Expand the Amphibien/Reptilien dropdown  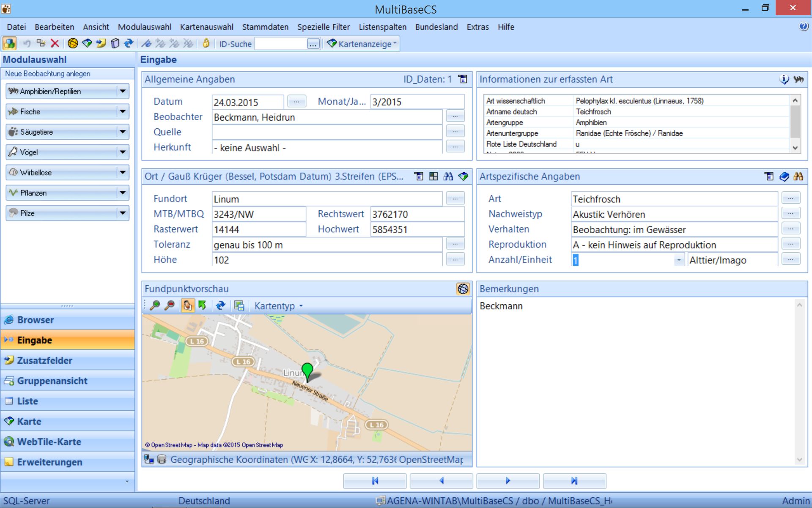click(x=123, y=91)
